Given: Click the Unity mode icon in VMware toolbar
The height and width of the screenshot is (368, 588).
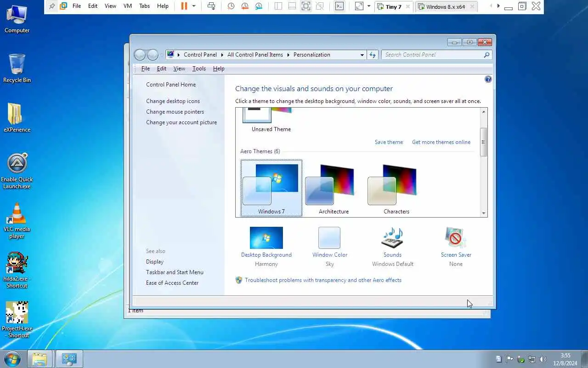Looking at the screenshot, I should (x=320, y=6).
